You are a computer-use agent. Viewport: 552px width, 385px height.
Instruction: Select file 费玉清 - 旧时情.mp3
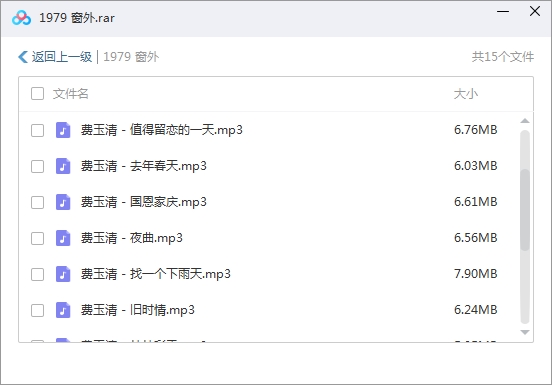[x=138, y=310]
